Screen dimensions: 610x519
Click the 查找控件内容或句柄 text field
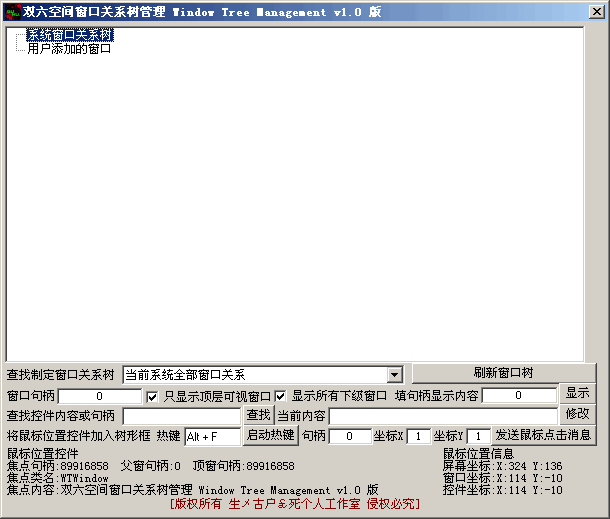[182, 416]
